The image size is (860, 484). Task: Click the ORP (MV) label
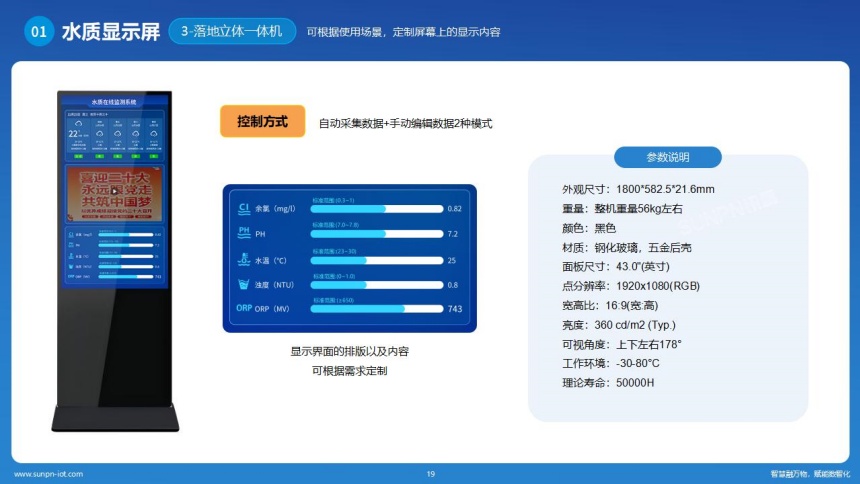pyautogui.click(x=272, y=309)
